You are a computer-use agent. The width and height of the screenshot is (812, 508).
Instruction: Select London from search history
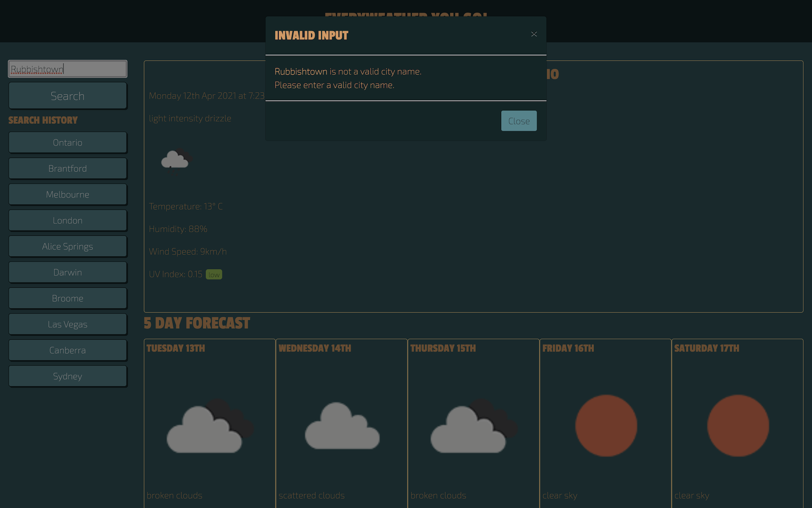[x=67, y=219]
